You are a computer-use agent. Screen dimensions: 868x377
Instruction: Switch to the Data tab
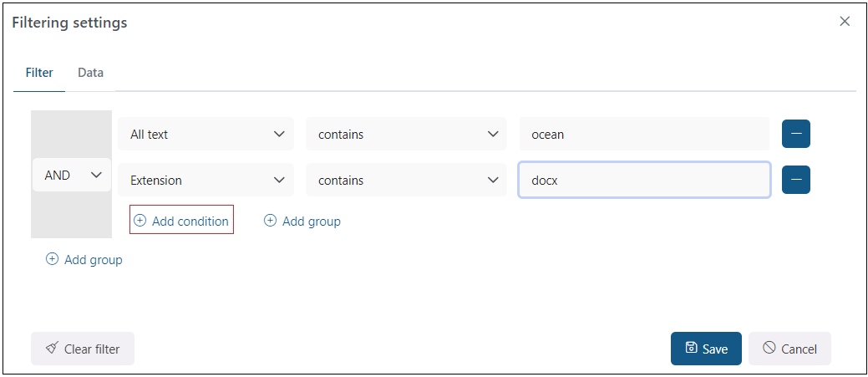tap(90, 73)
